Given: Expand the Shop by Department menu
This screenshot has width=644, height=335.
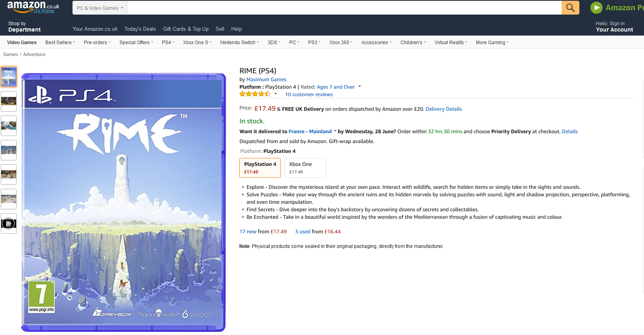Looking at the screenshot, I should pyautogui.click(x=24, y=27).
